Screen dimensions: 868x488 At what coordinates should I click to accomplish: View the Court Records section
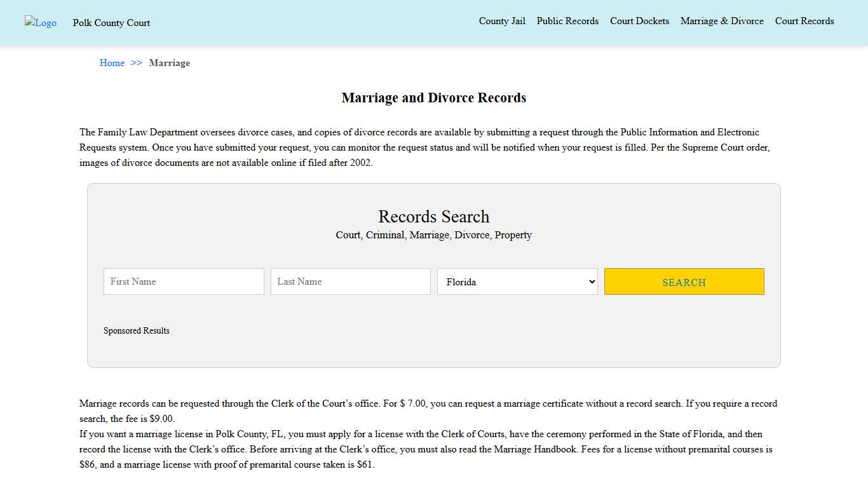point(804,21)
